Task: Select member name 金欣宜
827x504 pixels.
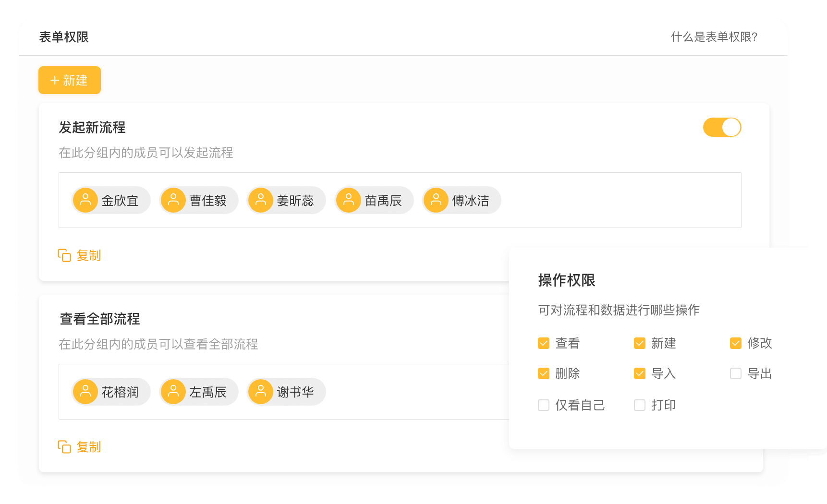Action: click(120, 201)
